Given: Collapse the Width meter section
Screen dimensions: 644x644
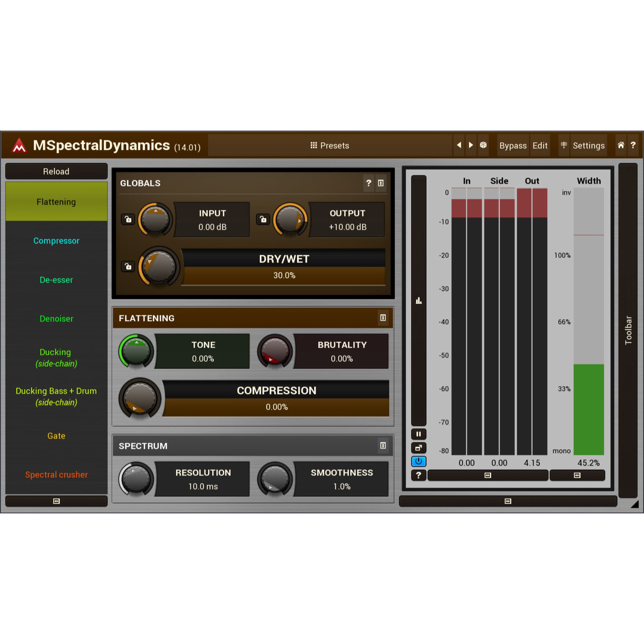Looking at the screenshot, I should click(x=577, y=475).
